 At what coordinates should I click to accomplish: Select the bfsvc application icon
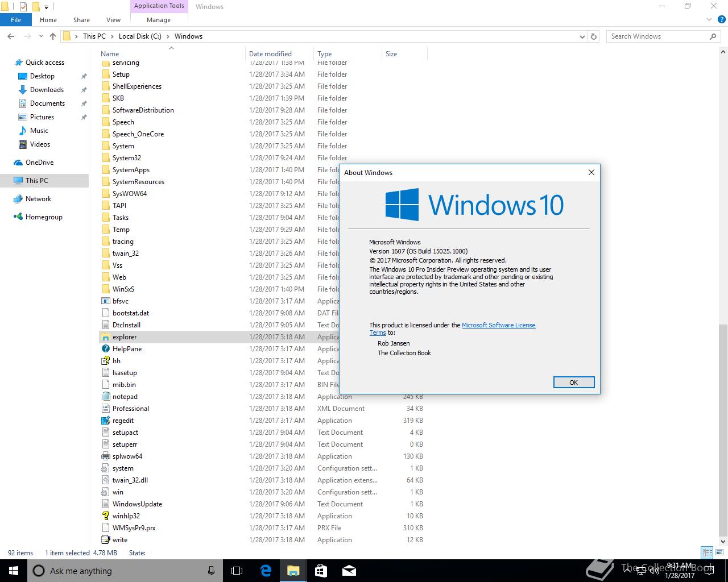click(x=105, y=301)
